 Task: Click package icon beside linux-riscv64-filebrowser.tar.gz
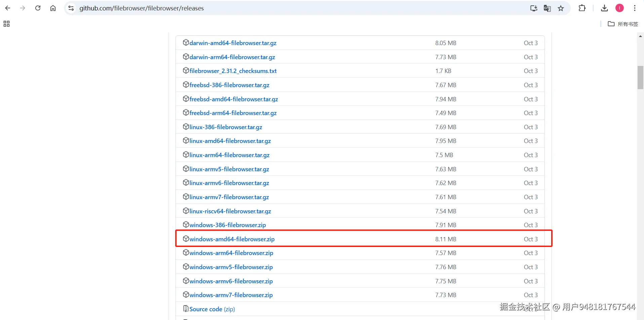click(186, 211)
